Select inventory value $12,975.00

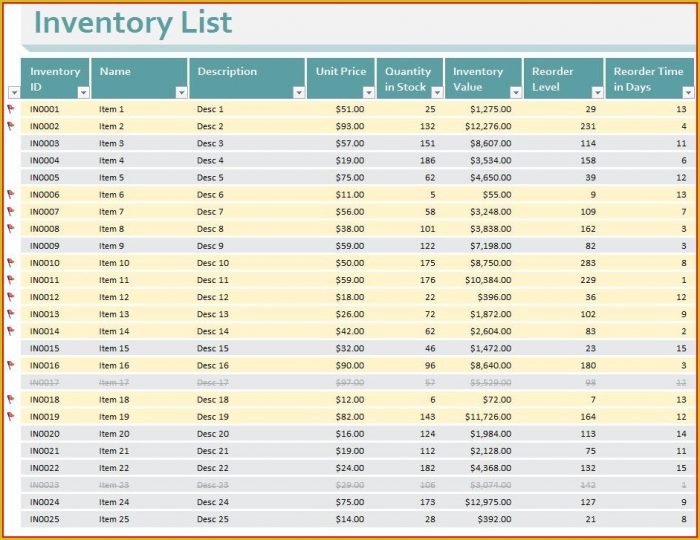488,502
